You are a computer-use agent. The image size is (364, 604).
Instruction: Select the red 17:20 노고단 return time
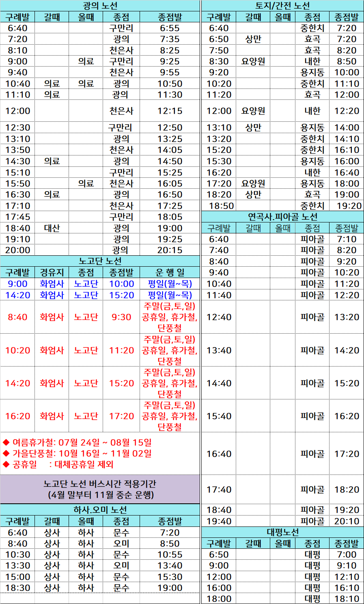tap(121, 416)
